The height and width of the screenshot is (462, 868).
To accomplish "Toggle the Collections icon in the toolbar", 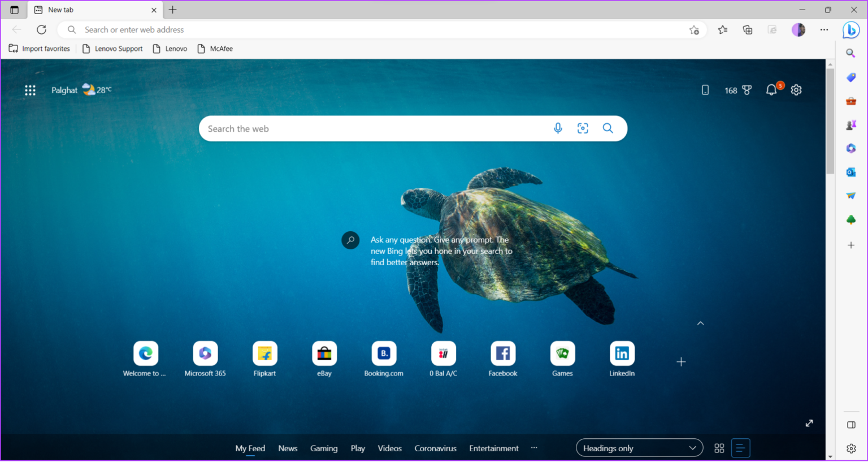I will [x=747, y=29].
